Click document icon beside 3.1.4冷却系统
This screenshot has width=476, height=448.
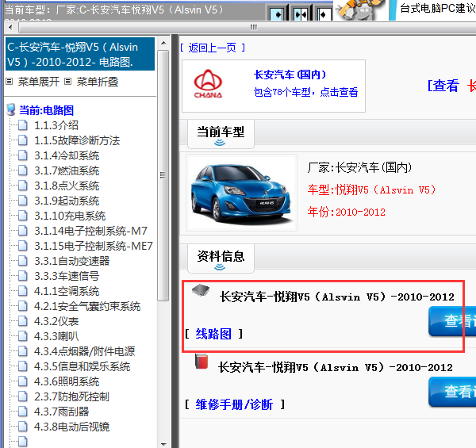[23, 155]
